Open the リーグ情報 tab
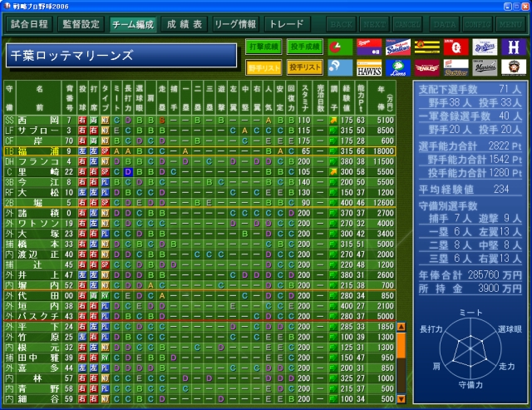Screen dimensions: 532x410 tap(236, 24)
